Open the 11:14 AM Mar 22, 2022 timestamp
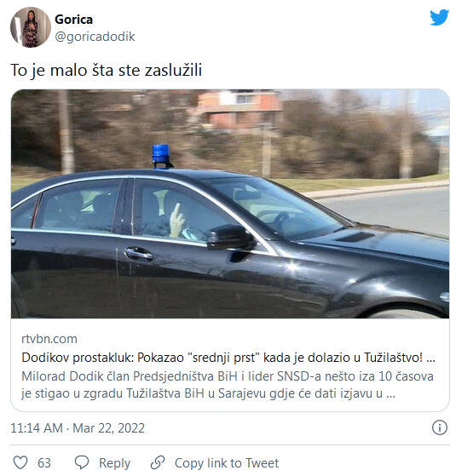 click(x=78, y=428)
